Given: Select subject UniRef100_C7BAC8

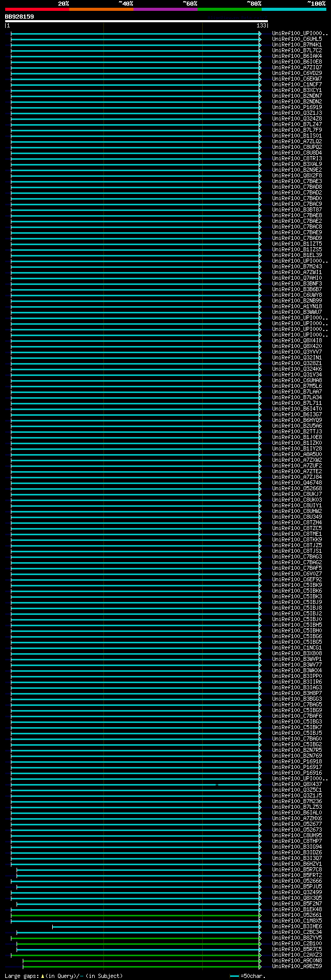Looking at the screenshot, I should (x=297, y=227).
